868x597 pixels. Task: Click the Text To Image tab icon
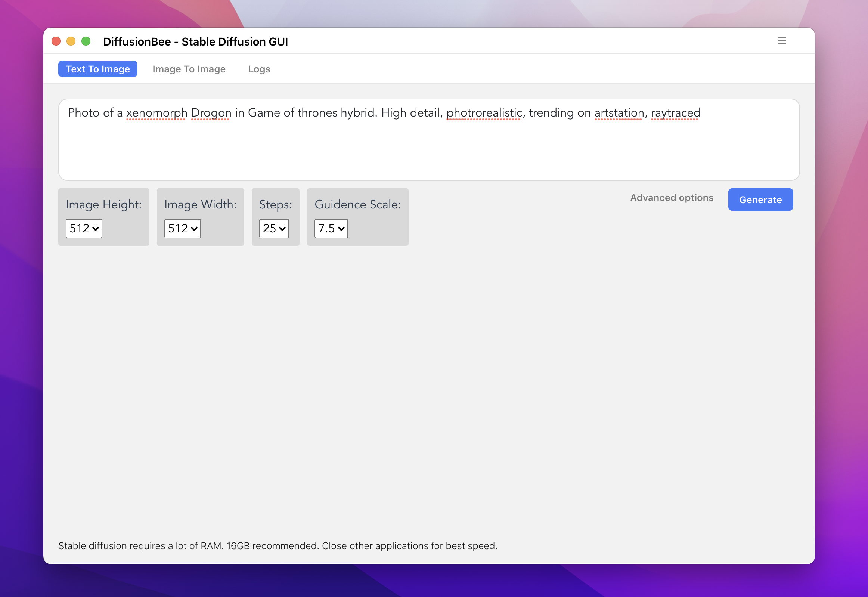point(97,69)
